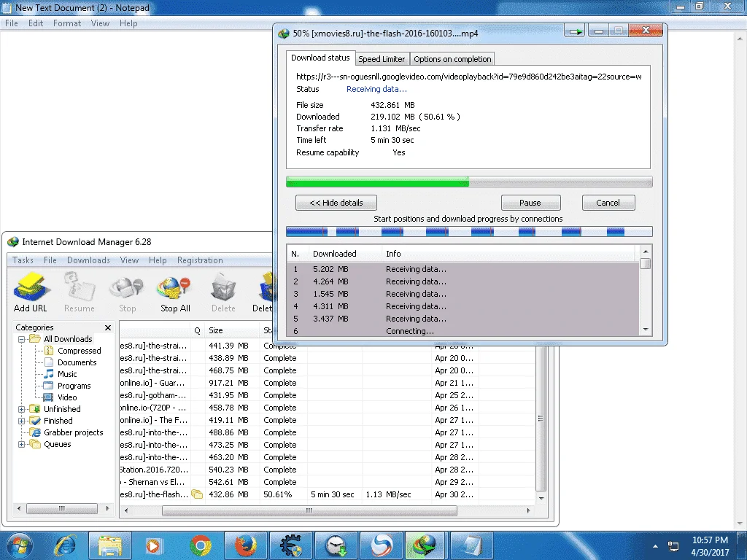Click the Stop toolbar icon
The width and height of the screenshot is (747, 560).
point(127,292)
